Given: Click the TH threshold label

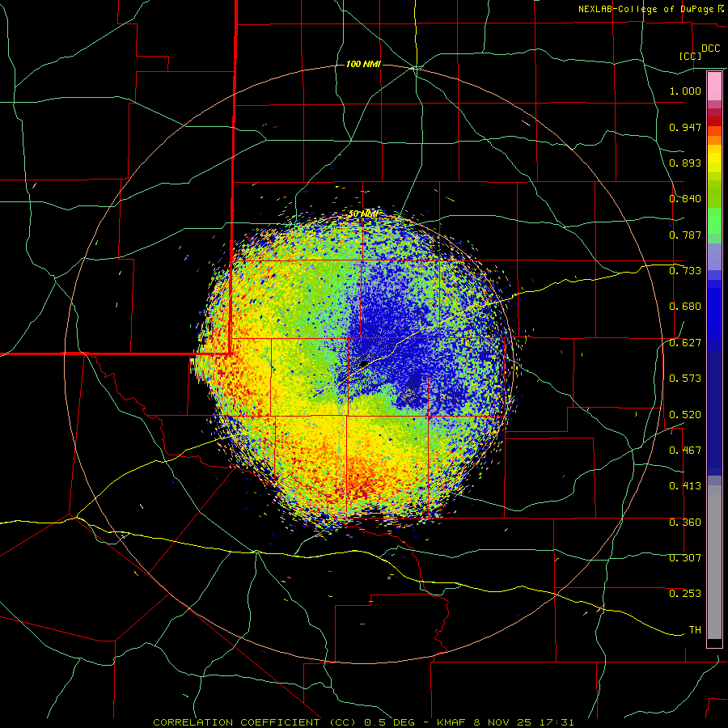Looking at the screenshot, I should [695, 630].
